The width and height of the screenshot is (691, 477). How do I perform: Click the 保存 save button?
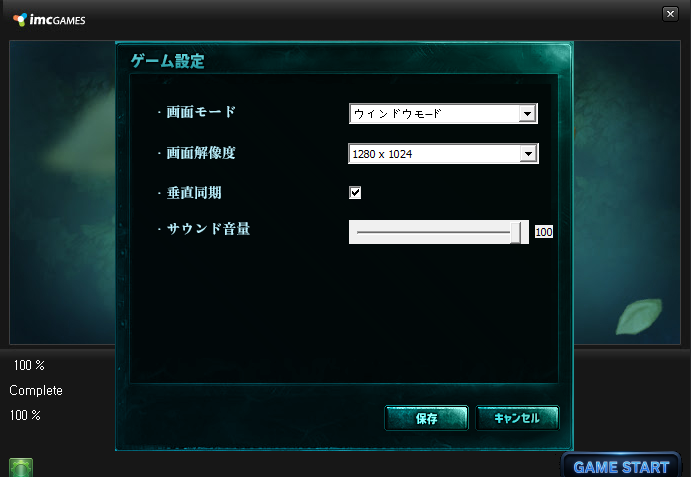(426, 418)
